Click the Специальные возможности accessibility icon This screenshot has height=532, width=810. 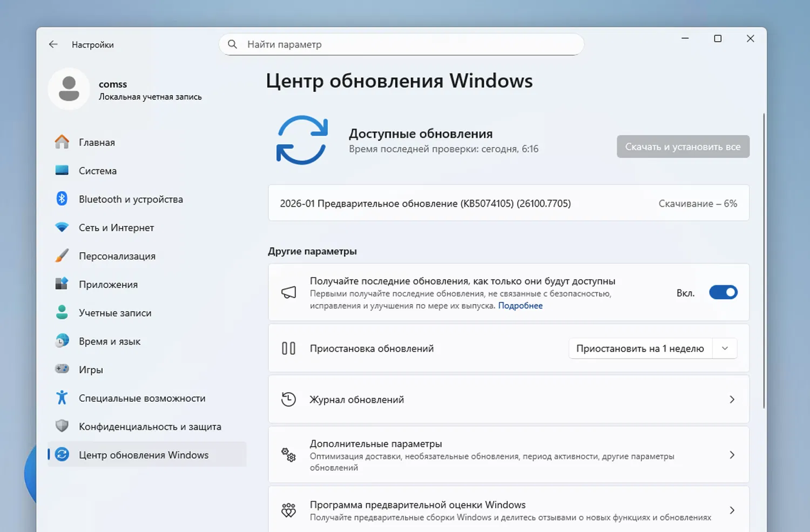click(x=62, y=398)
